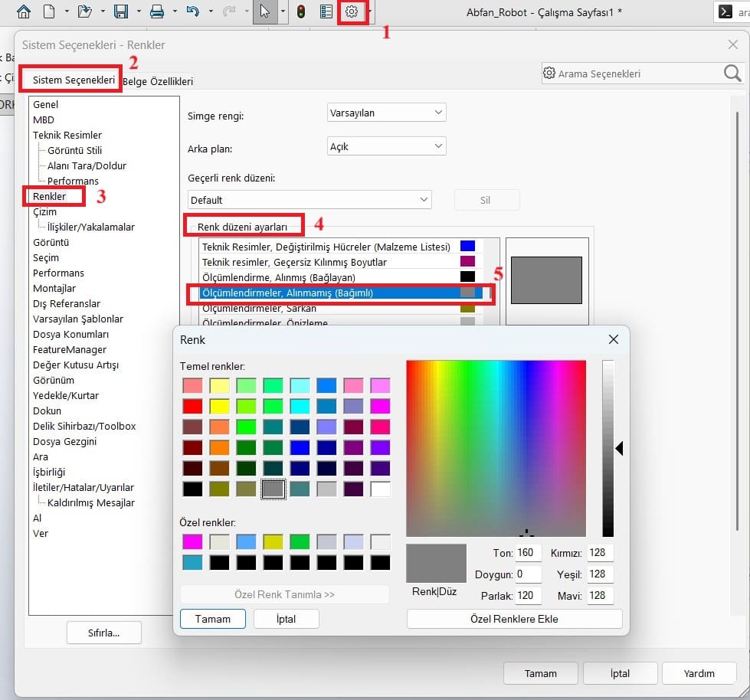Select İlişkiler/Yakalamalar tree item
Screen dimensions: 750x700
coord(91,227)
